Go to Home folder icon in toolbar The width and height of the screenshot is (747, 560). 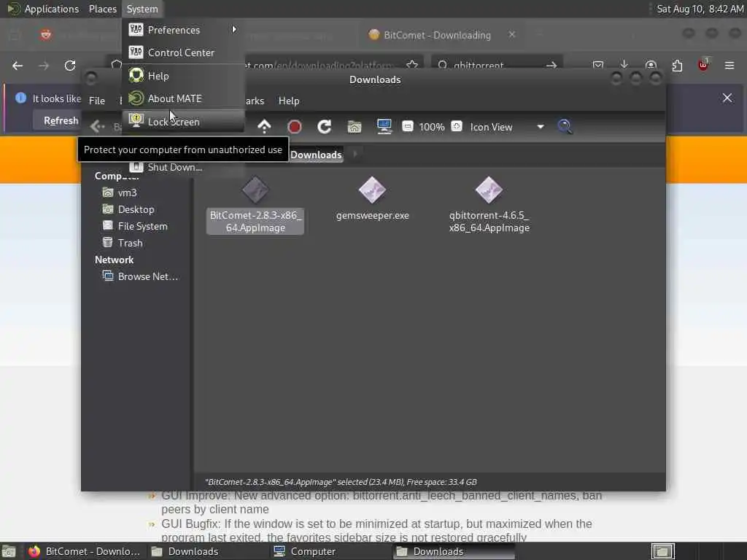point(355,127)
